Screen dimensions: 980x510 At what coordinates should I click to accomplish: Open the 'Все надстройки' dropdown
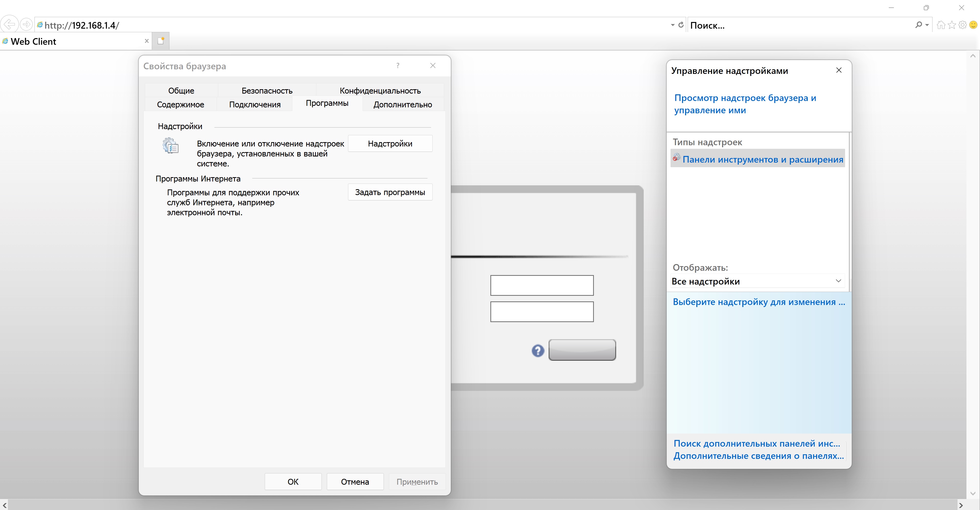(757, 281)
